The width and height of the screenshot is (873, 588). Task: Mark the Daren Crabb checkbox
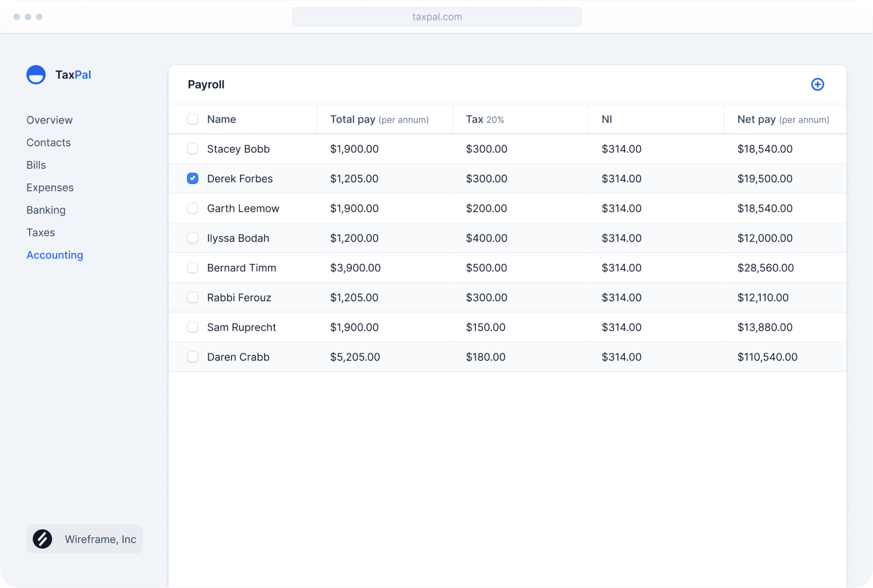click(193, 357)
